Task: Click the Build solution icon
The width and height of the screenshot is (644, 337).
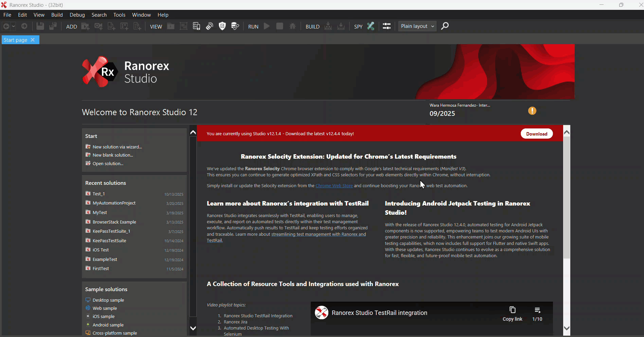Action: tap(328, 26)
